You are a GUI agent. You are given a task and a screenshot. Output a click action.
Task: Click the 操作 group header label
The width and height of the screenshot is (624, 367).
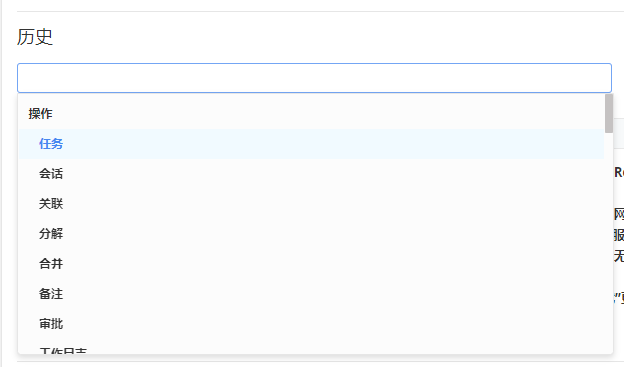[41, 114]
